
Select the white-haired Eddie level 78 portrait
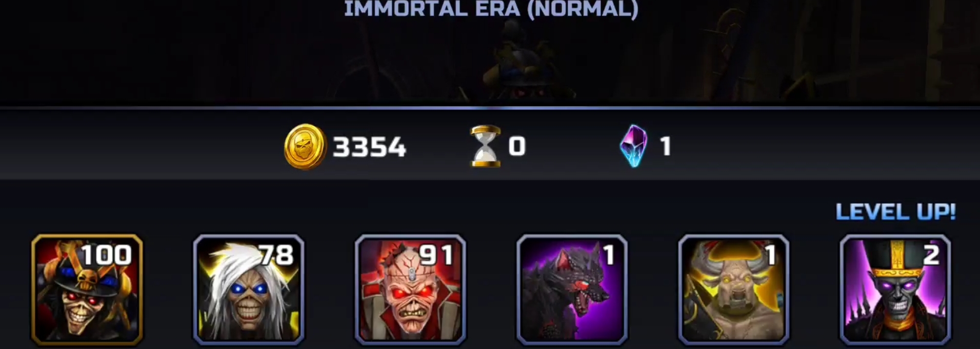249,290
